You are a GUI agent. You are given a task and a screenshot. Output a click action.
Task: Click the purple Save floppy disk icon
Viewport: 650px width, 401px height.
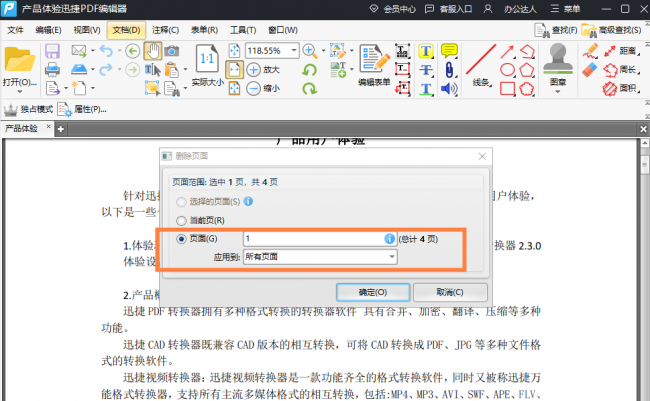click(x=52, y=51)
